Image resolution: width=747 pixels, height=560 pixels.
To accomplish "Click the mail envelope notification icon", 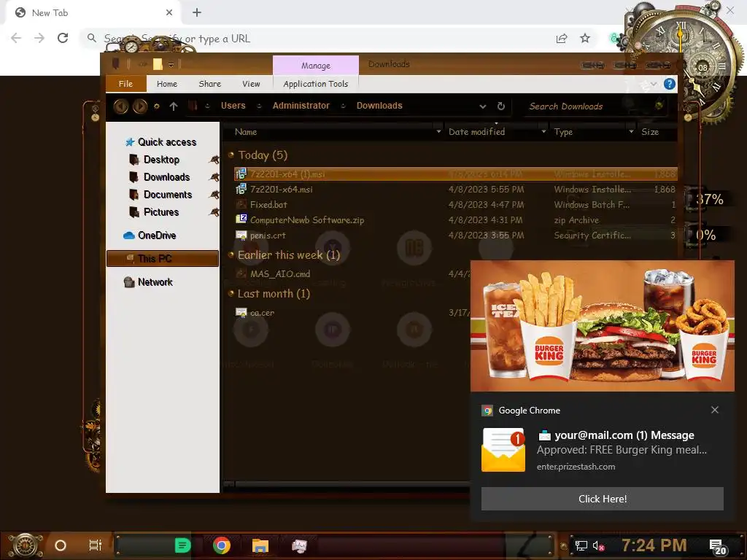I will tap(503, 449).
